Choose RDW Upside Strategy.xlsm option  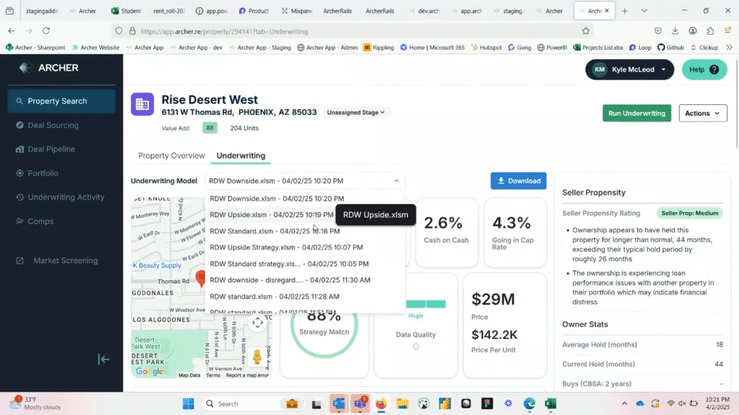[304, 247]
